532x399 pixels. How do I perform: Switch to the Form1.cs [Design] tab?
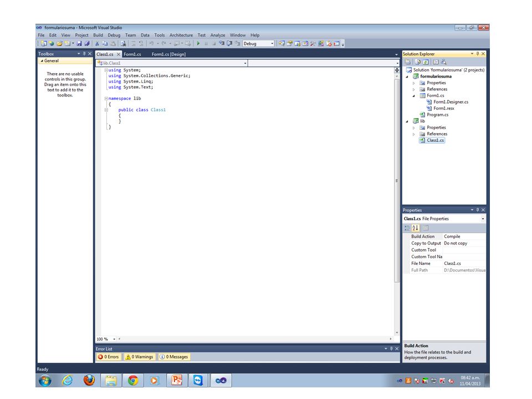[x=168, y=54]
